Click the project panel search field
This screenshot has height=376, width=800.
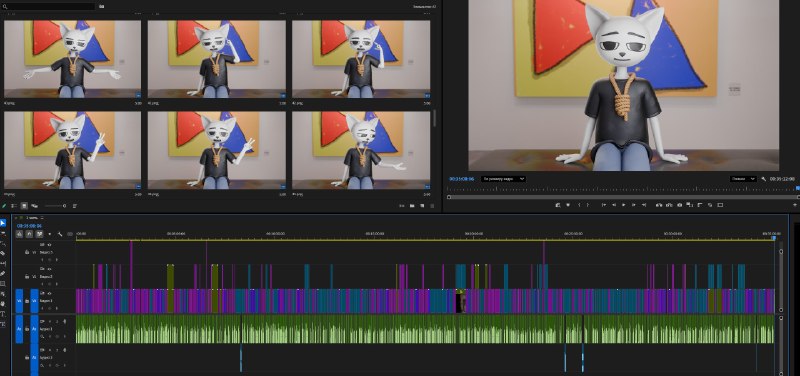48,7
